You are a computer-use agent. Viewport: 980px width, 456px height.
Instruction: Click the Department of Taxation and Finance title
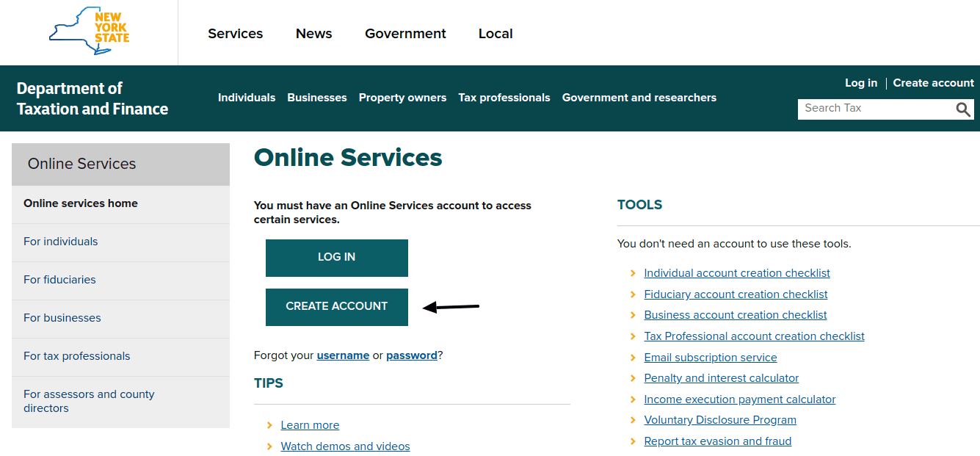tap(92, 98)
